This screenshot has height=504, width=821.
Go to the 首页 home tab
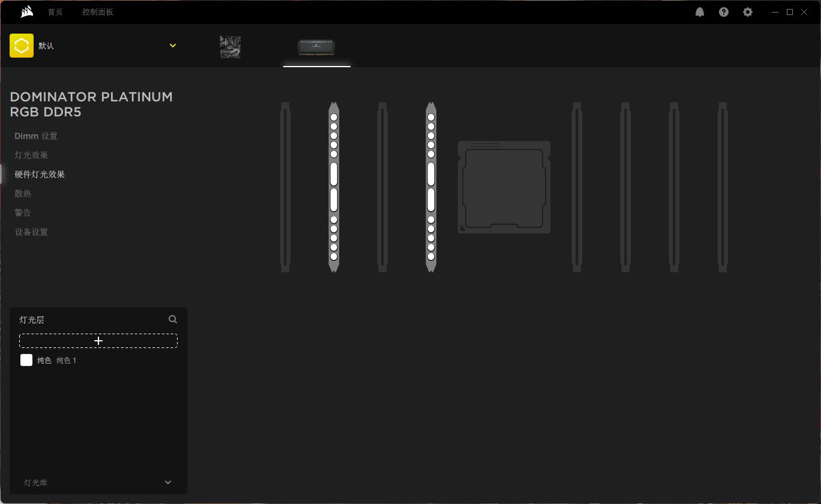[x=55, y=12]
